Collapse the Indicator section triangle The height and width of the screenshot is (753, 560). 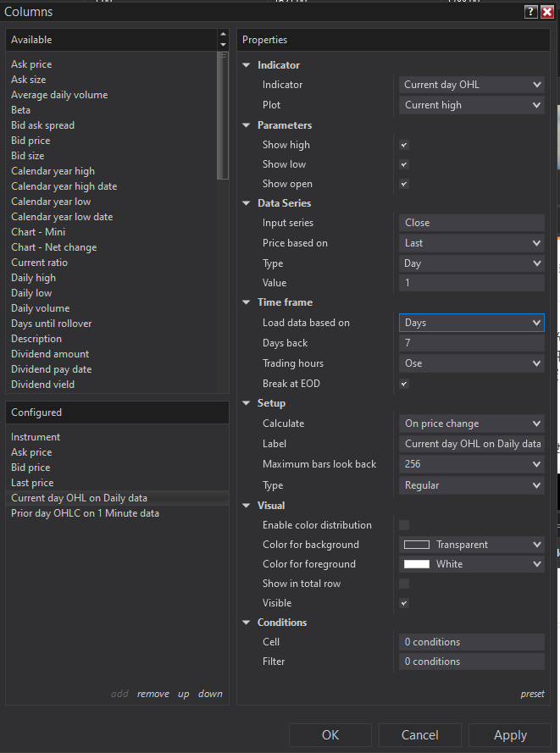247,65
